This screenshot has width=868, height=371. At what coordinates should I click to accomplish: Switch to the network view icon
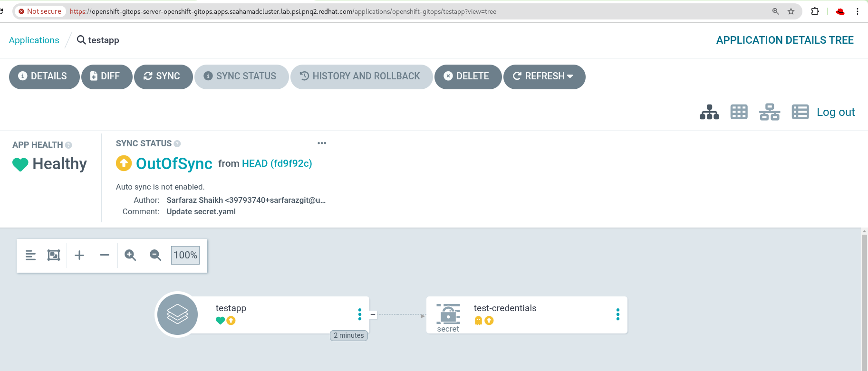[x=770, y=112]
